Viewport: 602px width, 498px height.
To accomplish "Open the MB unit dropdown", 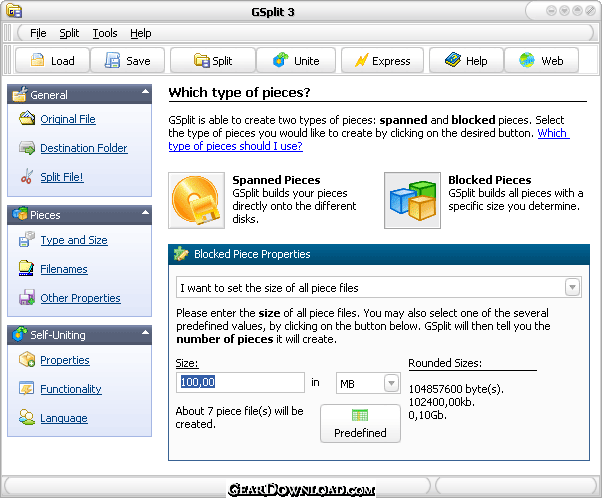I will click(x=391, y=383).
